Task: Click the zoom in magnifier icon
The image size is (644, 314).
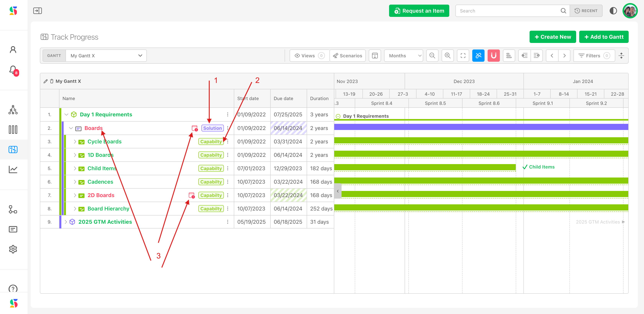Action: tap(448, 56)
